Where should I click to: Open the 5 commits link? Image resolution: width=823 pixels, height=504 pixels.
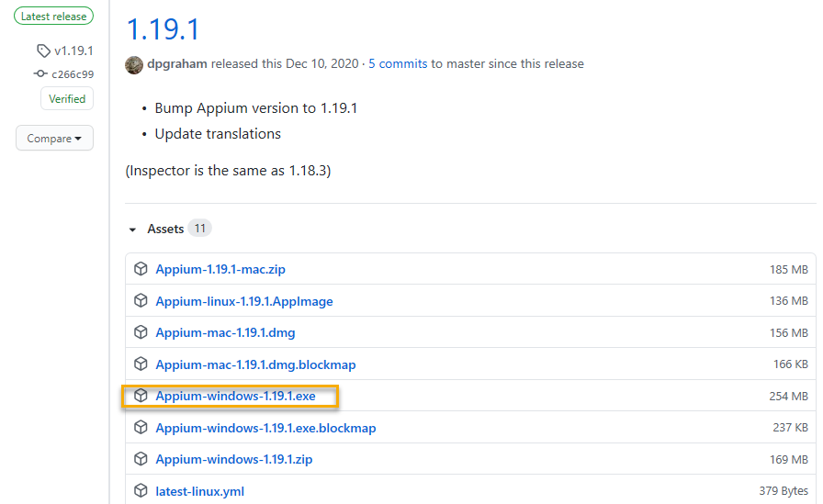[398, 64]
